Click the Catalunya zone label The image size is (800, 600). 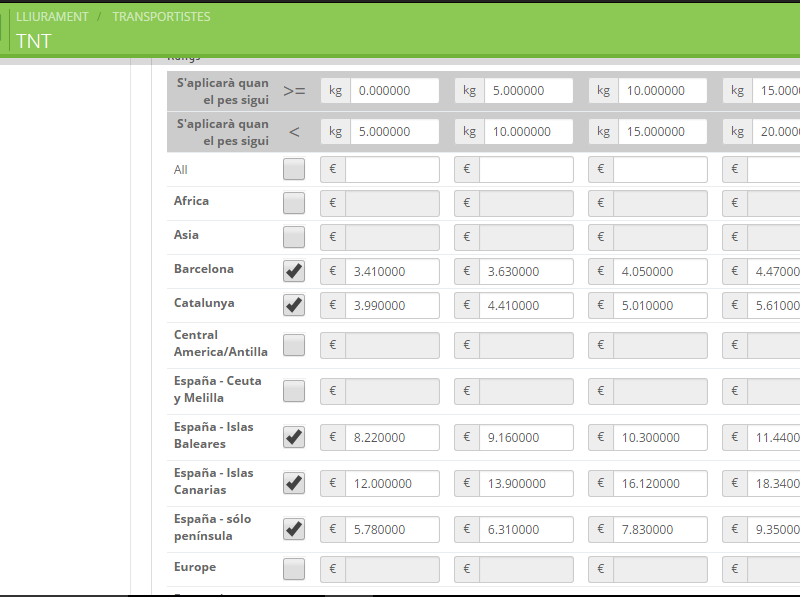(204, 303)
